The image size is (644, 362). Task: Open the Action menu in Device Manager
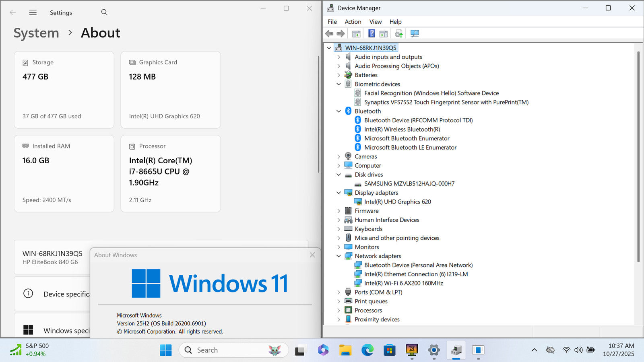pyautogui.click(x=353, y=22)
